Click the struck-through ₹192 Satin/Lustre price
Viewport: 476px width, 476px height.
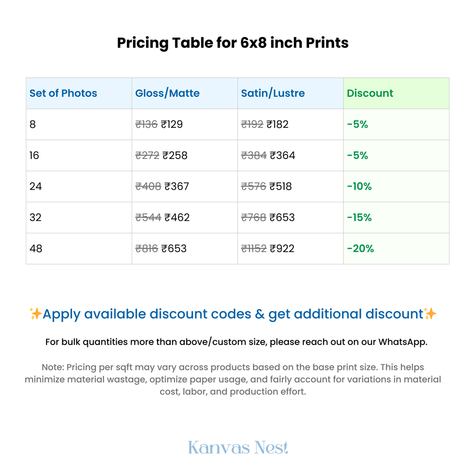[x=252, y=124]
